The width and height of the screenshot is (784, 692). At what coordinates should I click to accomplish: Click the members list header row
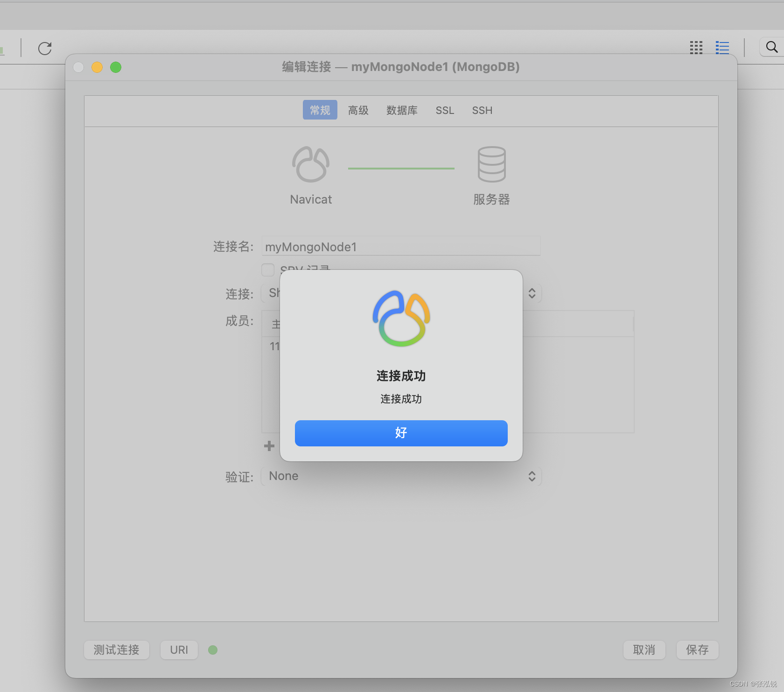448,324
